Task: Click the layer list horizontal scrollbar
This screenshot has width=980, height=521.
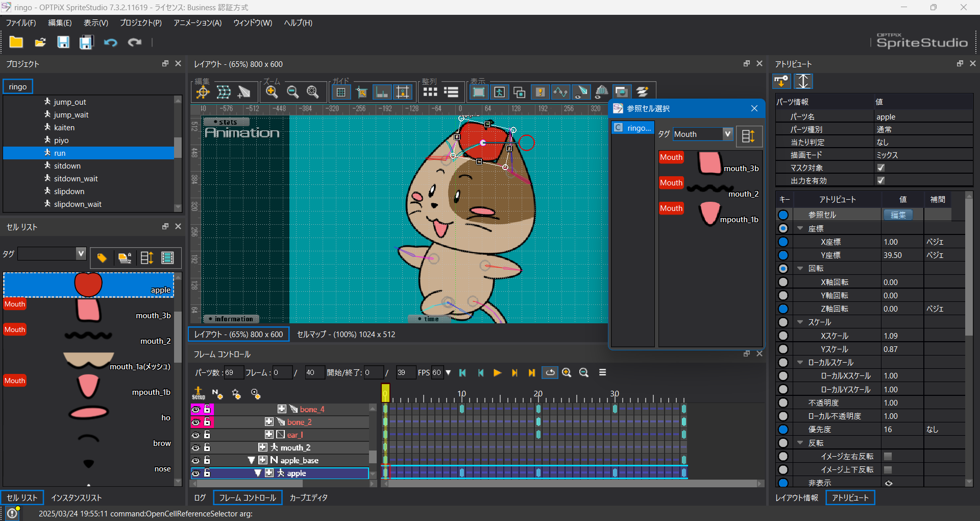Action: (x=250, y=483)
